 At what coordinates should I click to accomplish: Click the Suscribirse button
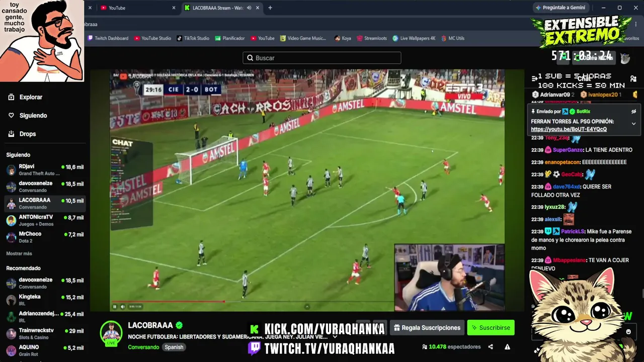coord(491,328)
